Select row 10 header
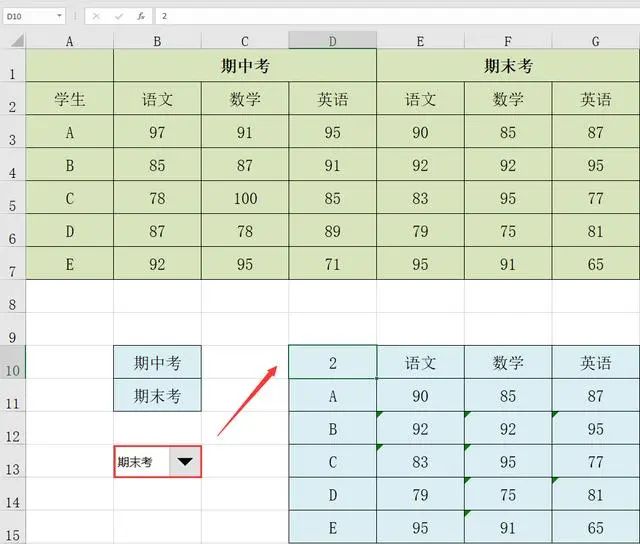This screenshot has height=544, width=640. (13, 362)
